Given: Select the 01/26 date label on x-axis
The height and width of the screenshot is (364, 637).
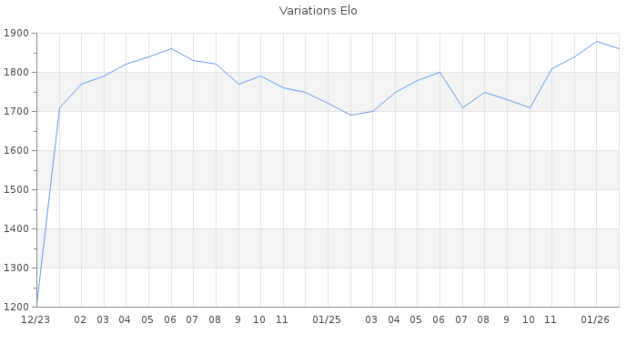Looking at the screenshot, I should coord(595,320).
